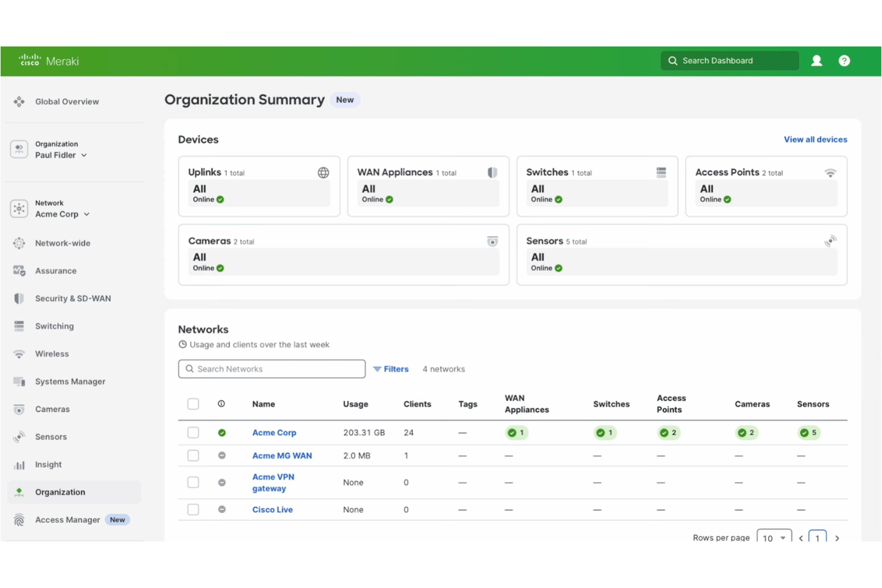Click the Insight bar chart icon
882x588 pixels.
point(19,465)
